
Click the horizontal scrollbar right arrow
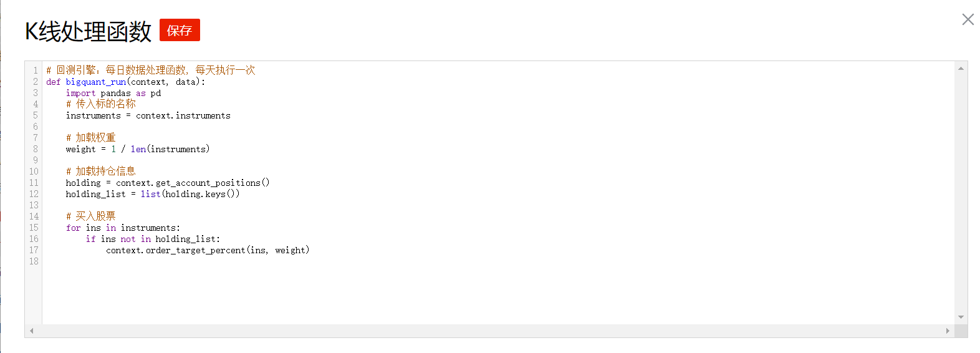tap(948, 331)
